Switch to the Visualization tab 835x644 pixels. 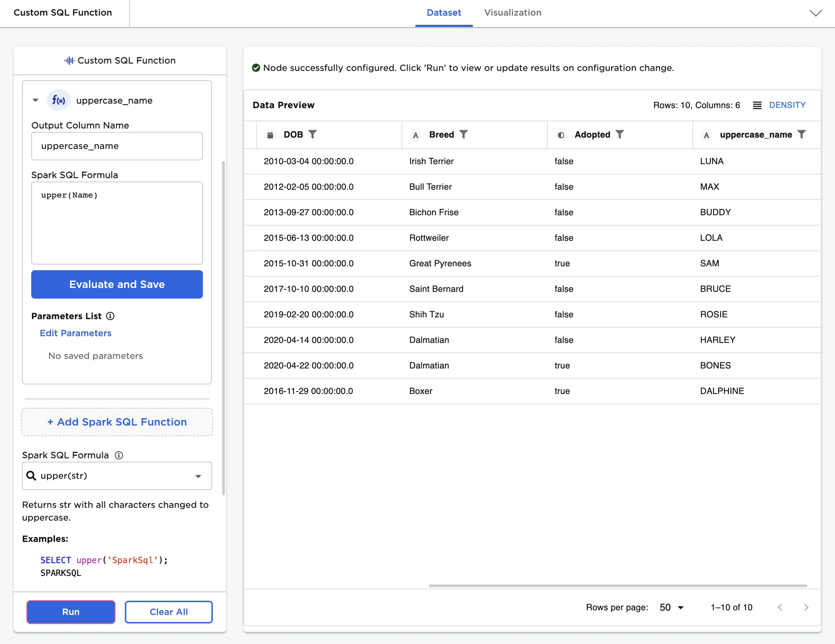(x=513, y=13)
